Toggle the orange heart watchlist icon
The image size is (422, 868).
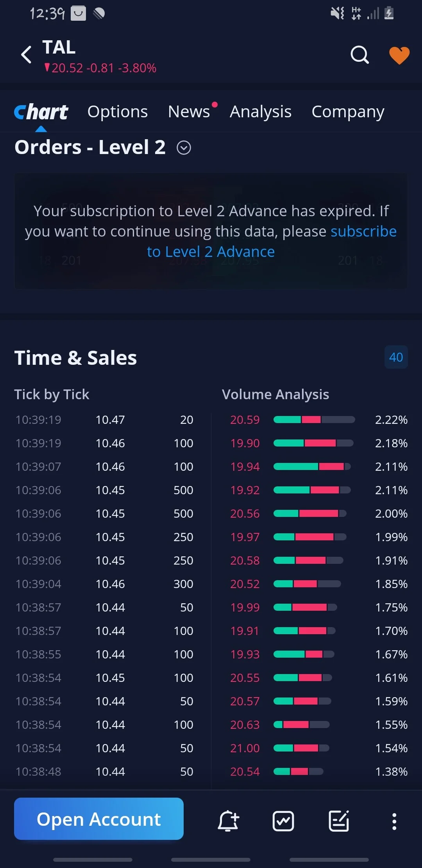point(399,55)
